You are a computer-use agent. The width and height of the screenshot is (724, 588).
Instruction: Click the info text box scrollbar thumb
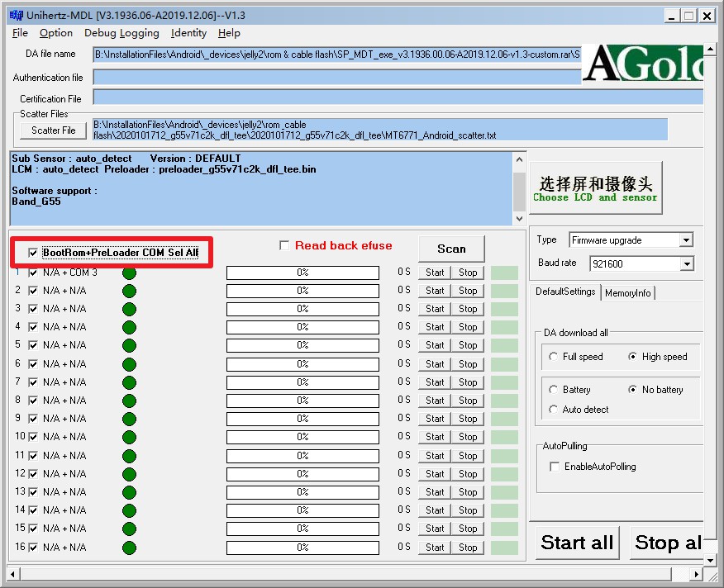520,192
